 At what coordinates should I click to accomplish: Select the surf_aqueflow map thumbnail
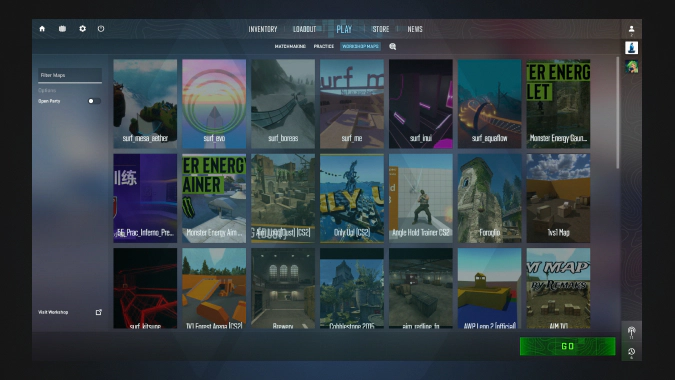[x=489, y=104]
